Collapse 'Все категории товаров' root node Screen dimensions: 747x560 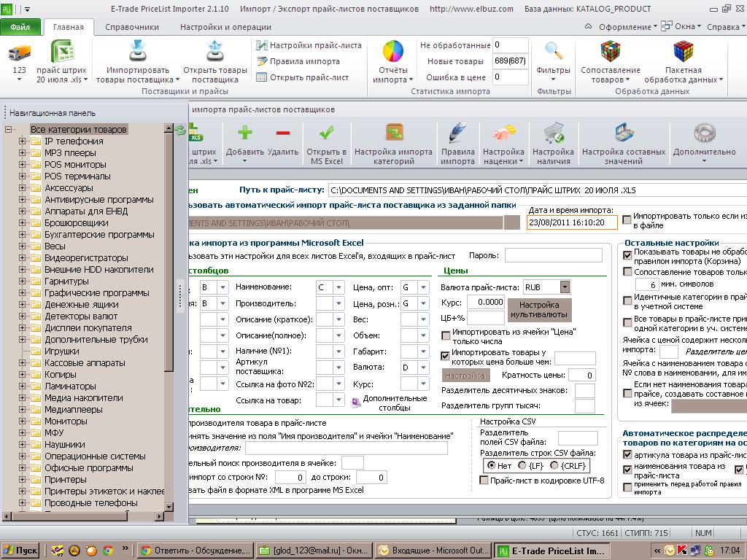pyautogui.click(x=8, y=130)
